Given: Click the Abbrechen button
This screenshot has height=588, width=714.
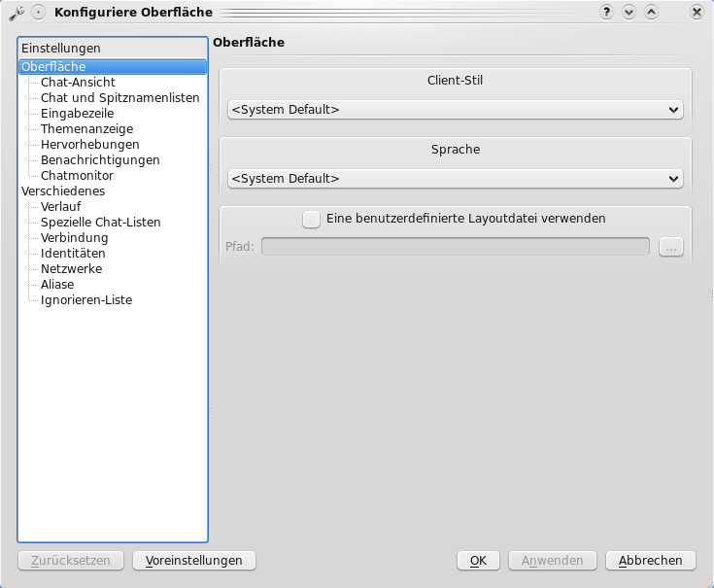Looking at the screenshot, I should pyautogui.click(x=650, y=561).
